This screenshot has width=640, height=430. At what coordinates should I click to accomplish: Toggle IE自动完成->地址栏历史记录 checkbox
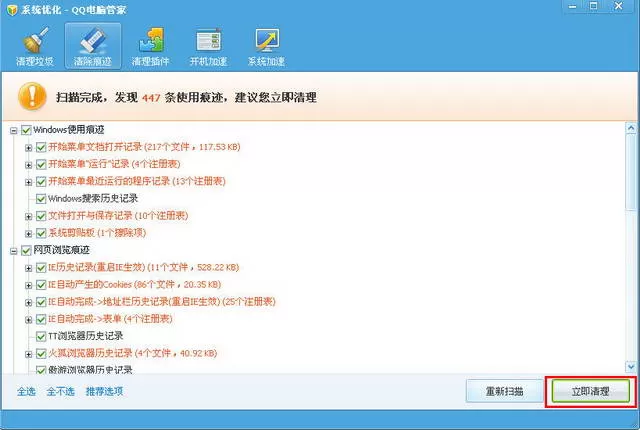click(x=41, y=302)
